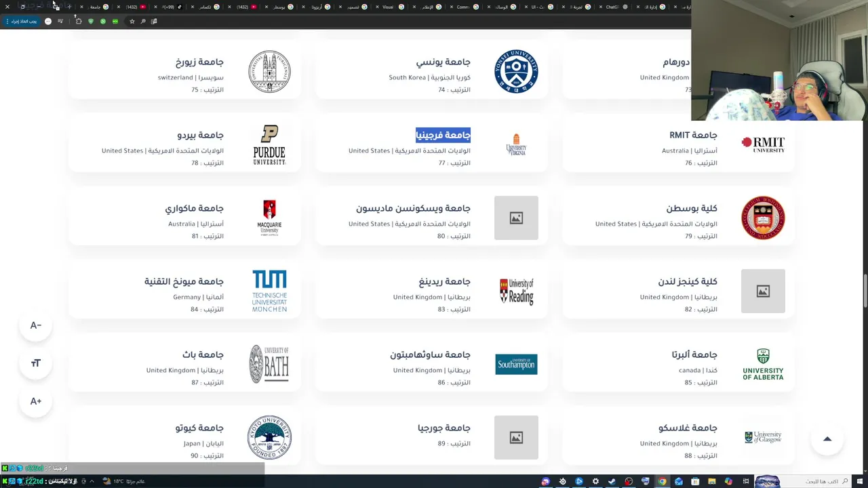Screen dimensions: 868x488
Task: Open the جامعة ألبرتا link
Action: click(694, 355)
